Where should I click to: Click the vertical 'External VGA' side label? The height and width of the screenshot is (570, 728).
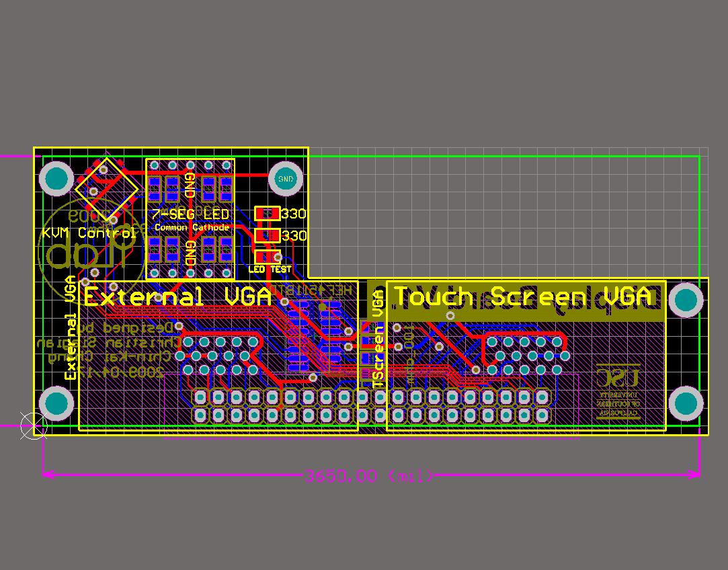tap(71, 328)
